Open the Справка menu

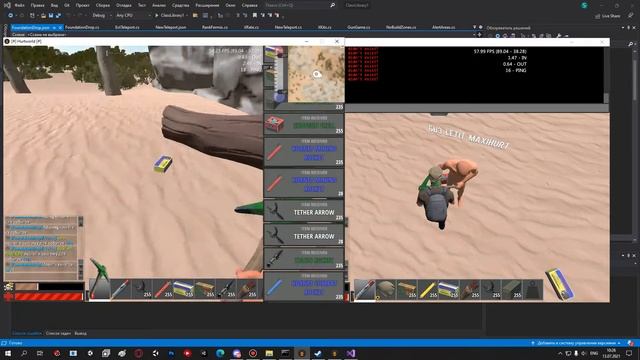pos(249,5)
